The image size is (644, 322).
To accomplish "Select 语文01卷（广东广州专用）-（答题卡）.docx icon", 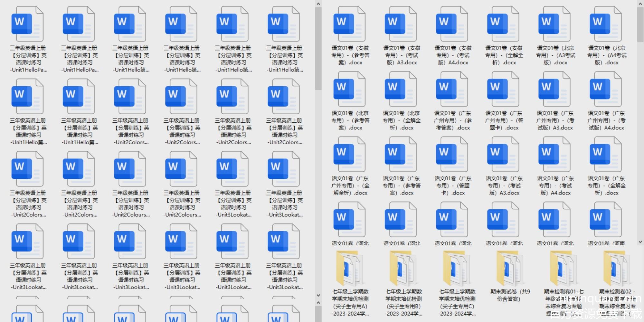I will point(503,89).
